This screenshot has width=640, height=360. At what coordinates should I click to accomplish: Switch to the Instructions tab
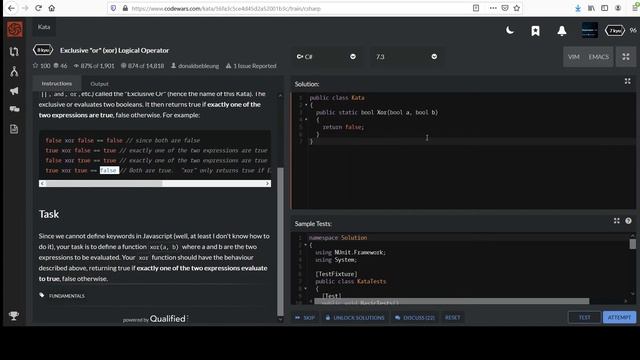57,83
